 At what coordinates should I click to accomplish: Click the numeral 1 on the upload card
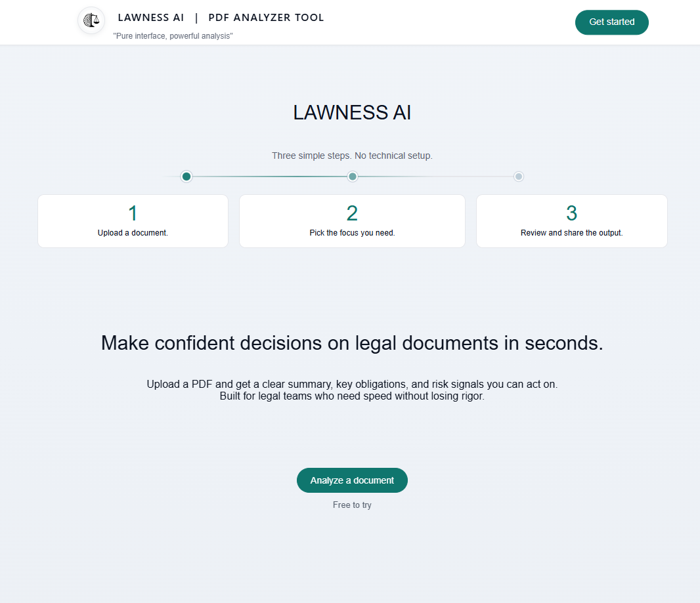pyautogui.click(x=133, y=213)
